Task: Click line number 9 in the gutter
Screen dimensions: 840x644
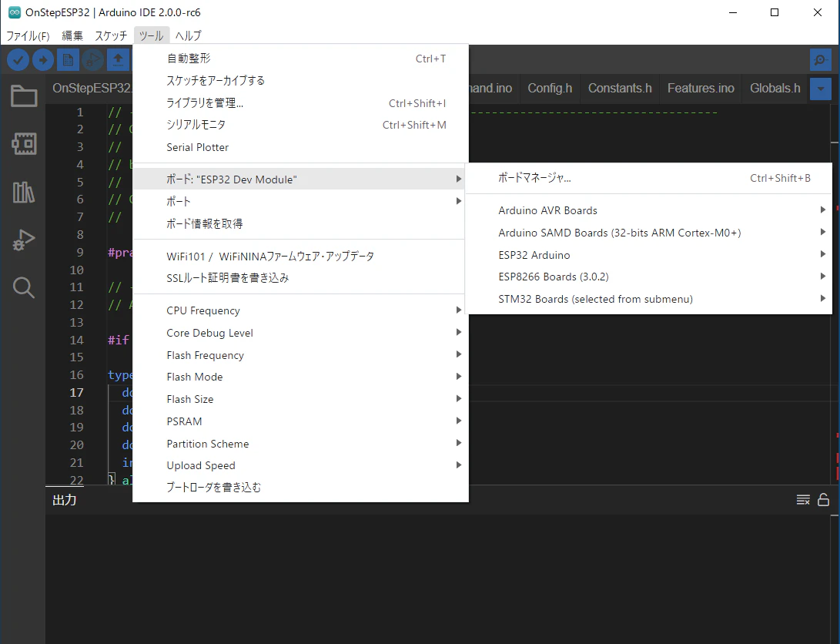Action: click(x=80, y=253)
